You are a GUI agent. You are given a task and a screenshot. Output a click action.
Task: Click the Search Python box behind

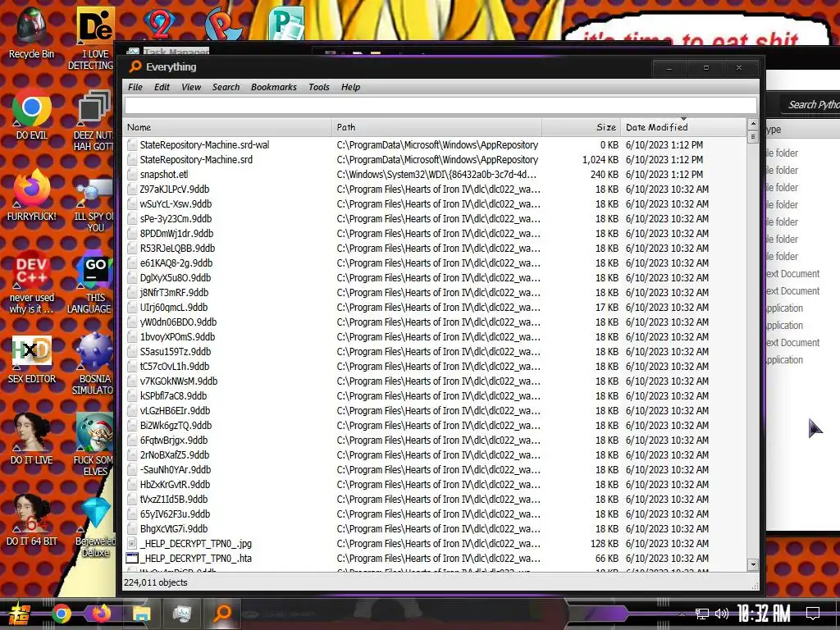(809, 105)
